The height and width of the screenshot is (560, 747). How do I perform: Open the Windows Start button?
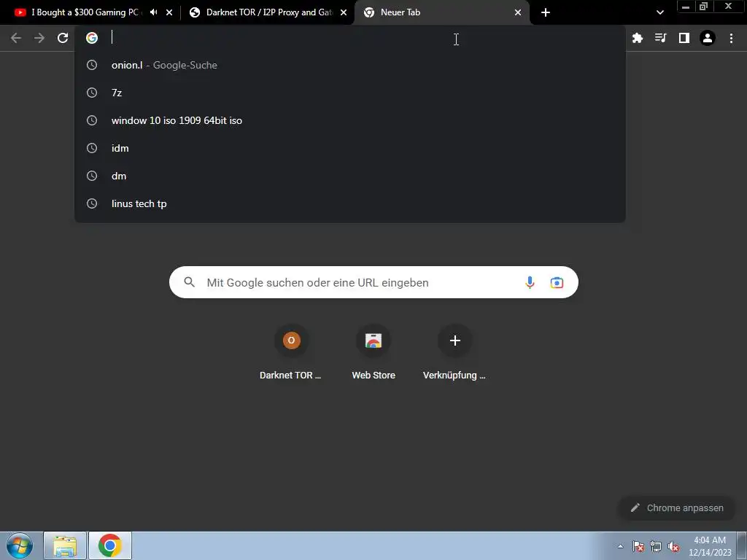tap(20, 545)
